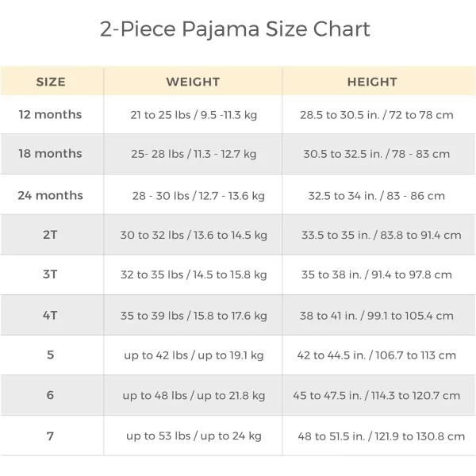
Task: Select the size 7 row label
Action: 51,436
